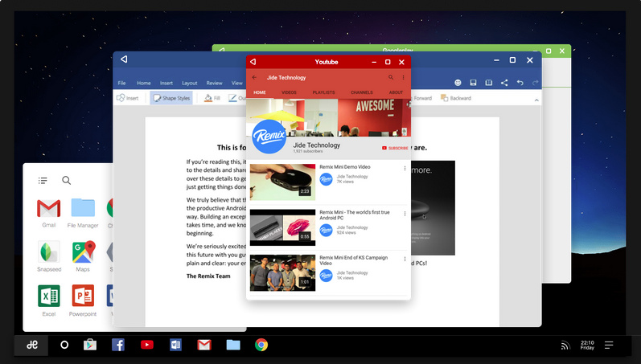Play the Remix Mini Demo Video thumbnail
This screenshot has width=641, height=364.
pyautogui.click(x=282, y=182)
